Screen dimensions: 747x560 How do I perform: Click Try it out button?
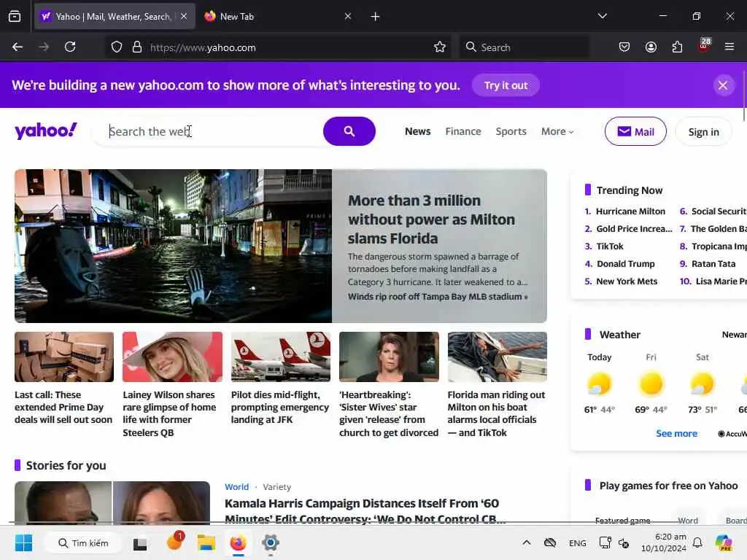tap(506, 85)
